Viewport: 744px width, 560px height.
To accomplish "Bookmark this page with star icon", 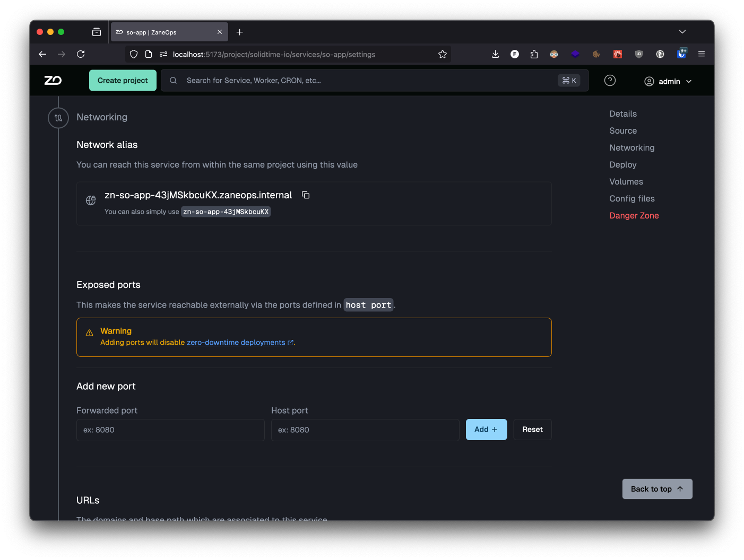I will coord(443,54).
